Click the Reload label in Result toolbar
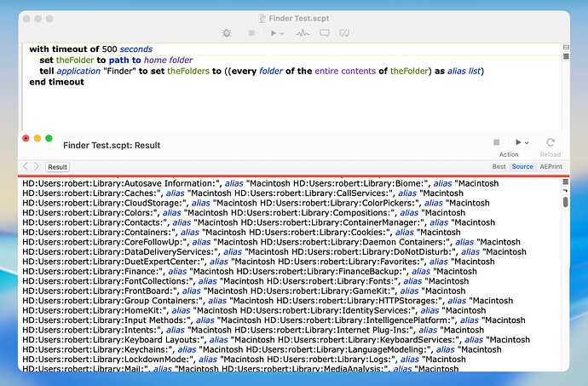Viewport: 588px width, 386px height. click(x=551, y=154)
